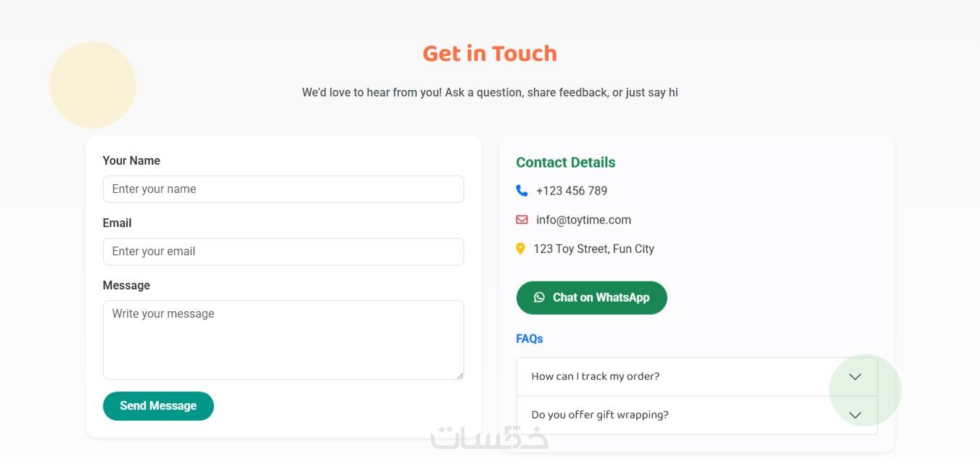Click the WhatsApp logo icon
This screenshot has width=980, height=459.
[539, 297]
